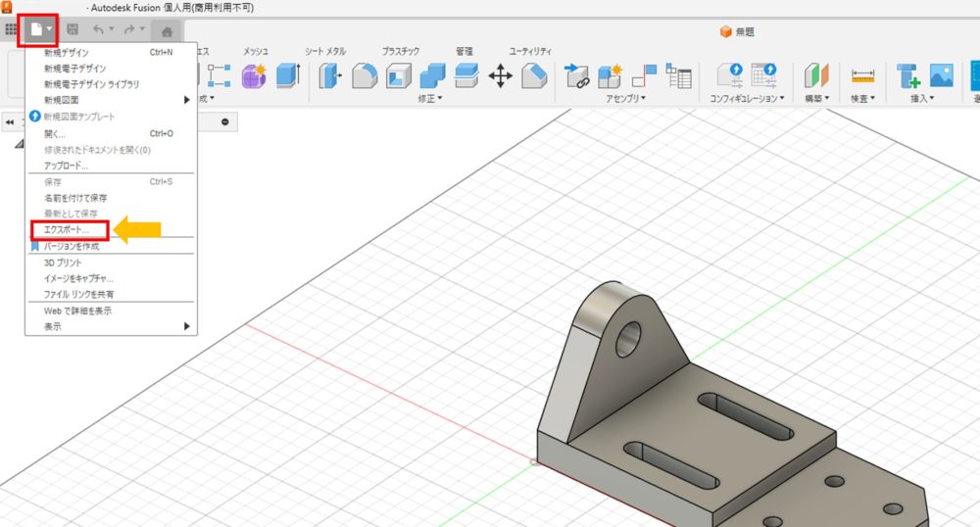
Task: Open the Bill of Materials table icon
Action: pyautogui.click(x=679, y=75)
